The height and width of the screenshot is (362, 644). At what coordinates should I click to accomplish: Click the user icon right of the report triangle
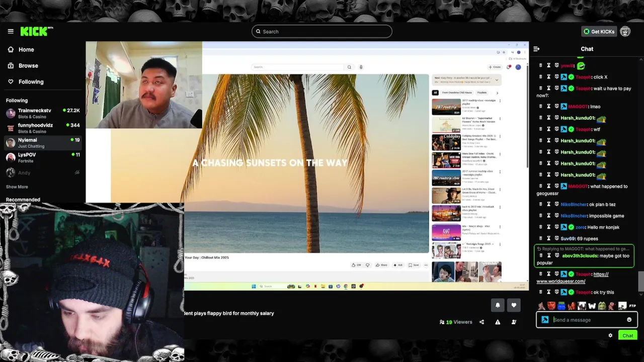(514, 322)
